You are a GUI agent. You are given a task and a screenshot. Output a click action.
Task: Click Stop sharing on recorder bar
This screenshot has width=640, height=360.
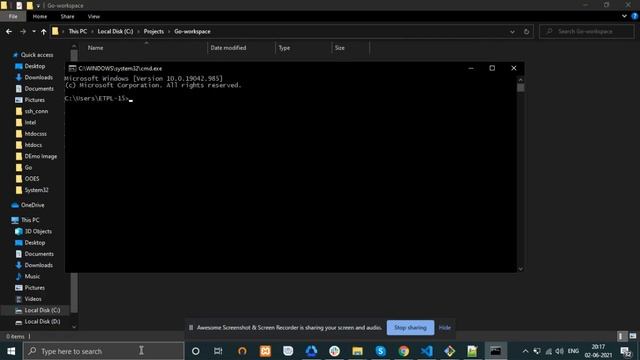point(410,327)
